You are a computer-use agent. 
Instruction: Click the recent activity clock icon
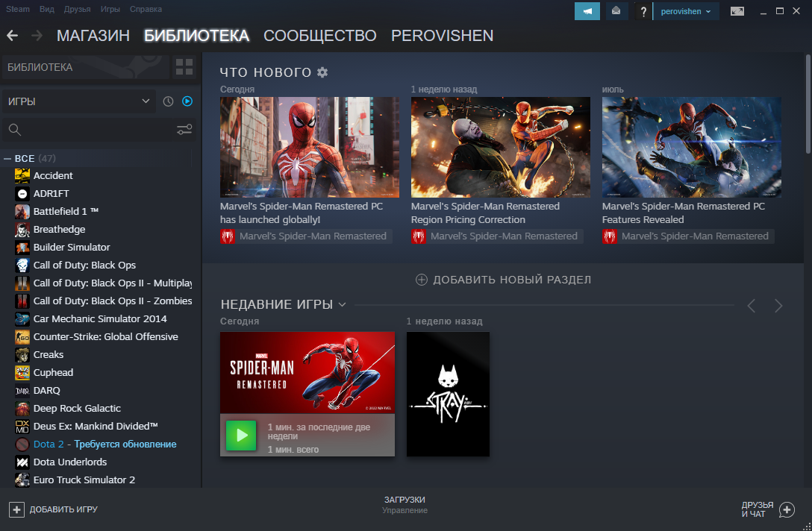169,101
